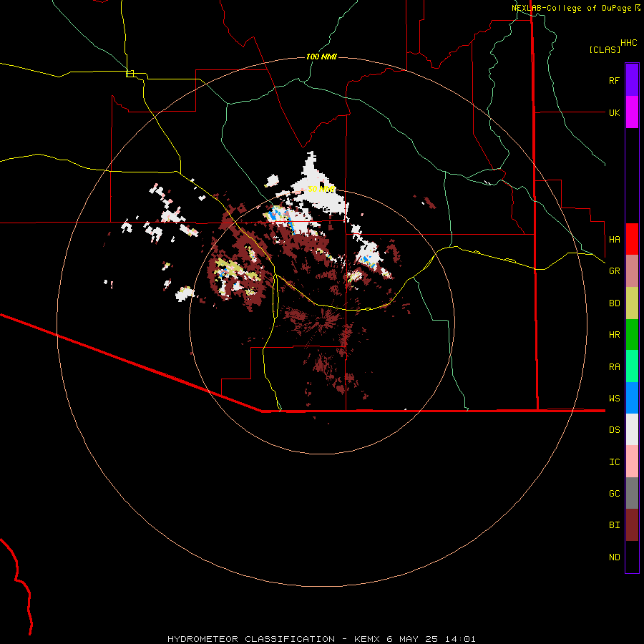Click the GC gray legend swatch

632,493
